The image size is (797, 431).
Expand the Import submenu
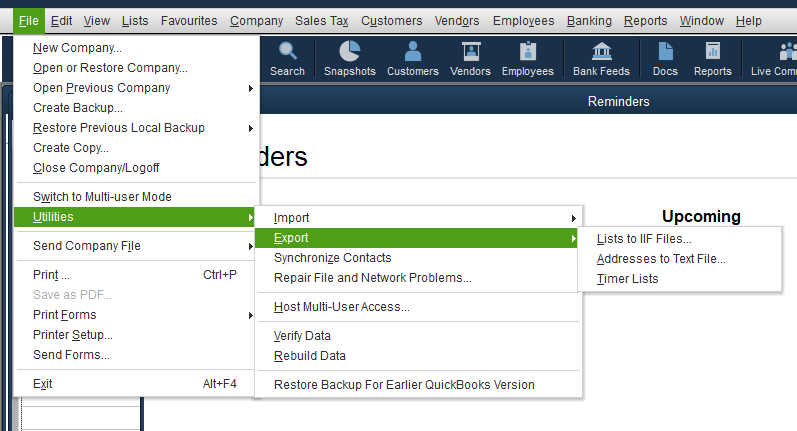[291, 218]
